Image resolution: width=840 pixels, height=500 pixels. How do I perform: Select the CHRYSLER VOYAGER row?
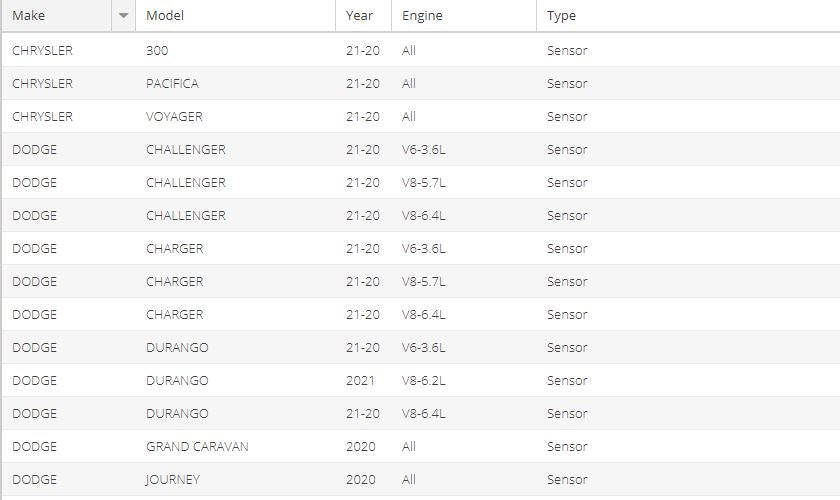[421, 116]
